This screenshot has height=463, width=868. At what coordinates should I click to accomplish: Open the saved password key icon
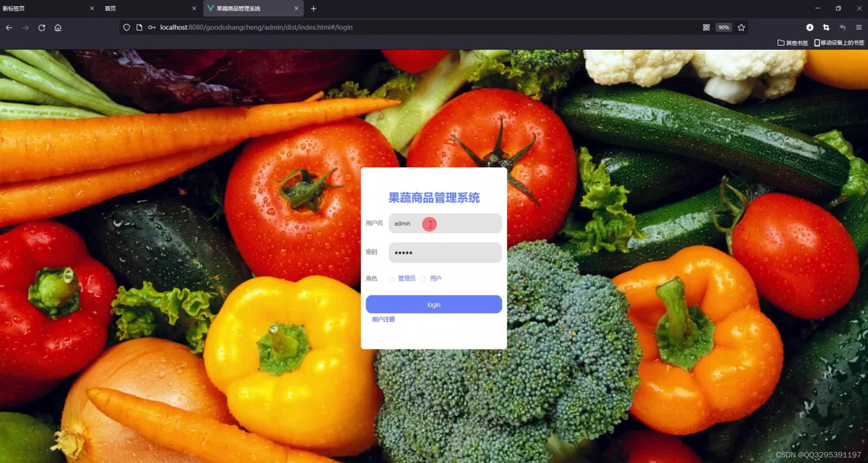click(152, 27)
